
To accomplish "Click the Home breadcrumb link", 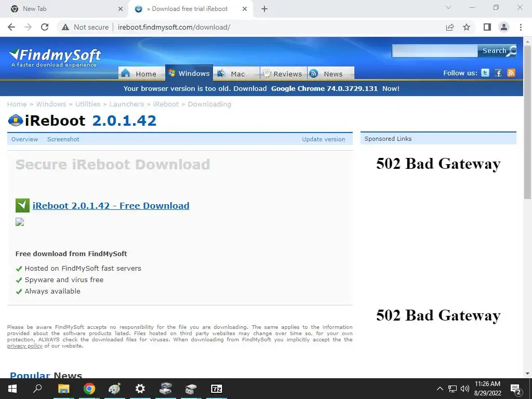I will point(17,104).
